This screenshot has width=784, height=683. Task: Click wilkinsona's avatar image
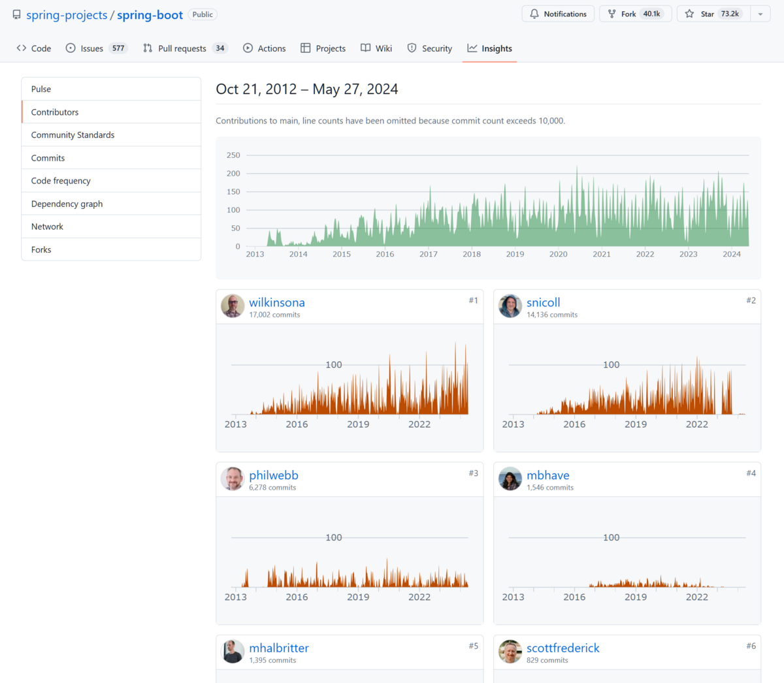click(233, 306)
